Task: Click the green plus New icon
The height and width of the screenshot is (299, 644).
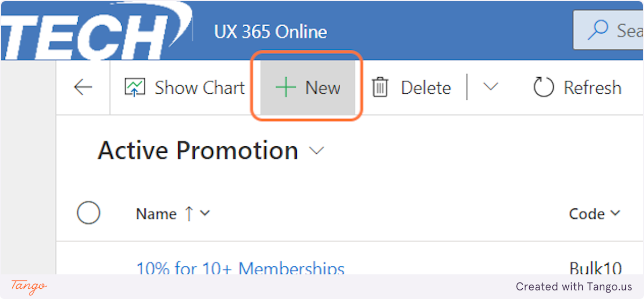Action: (x=286, y=87)
